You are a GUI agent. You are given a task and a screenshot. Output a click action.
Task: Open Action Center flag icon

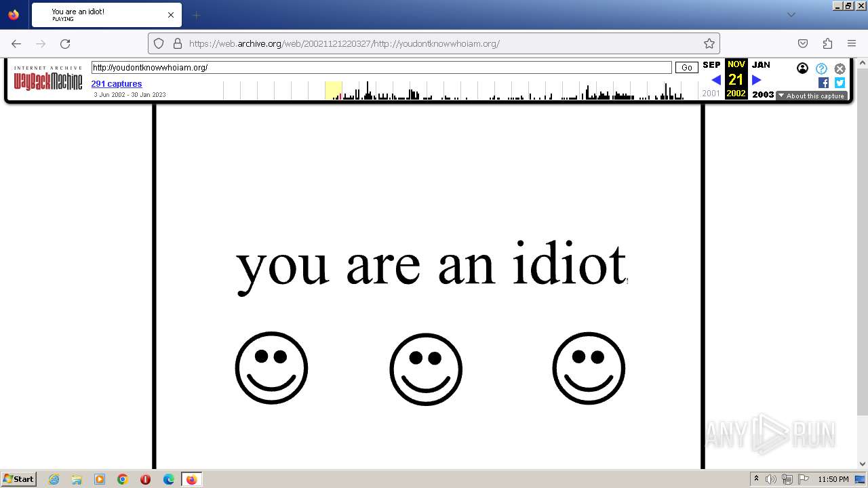[804, 479]
